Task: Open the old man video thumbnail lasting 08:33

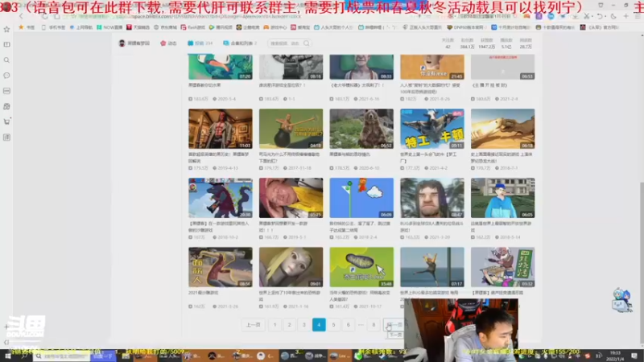Action: pos(361,67)
